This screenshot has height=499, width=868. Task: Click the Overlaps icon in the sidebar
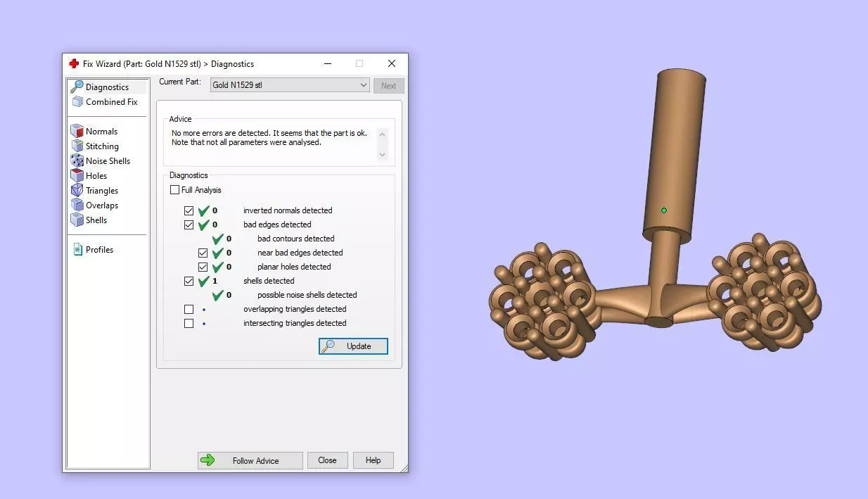click(x=77, y=206)
